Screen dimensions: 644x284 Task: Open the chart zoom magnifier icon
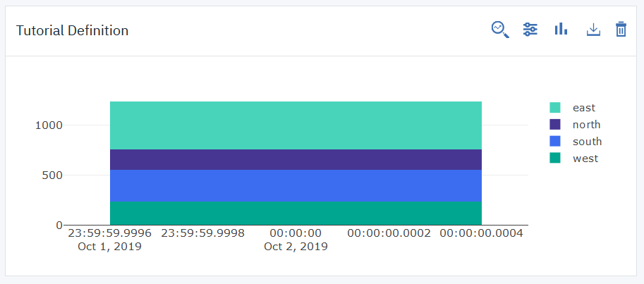(500, 29)
